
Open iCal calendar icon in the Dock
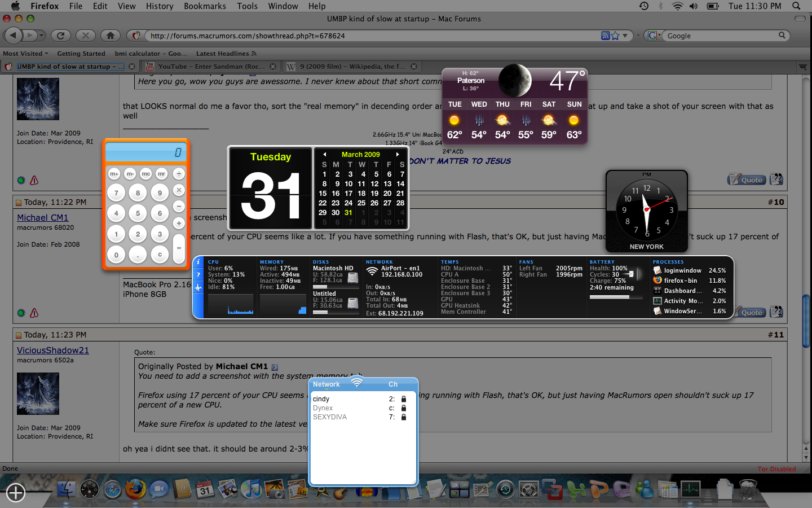(205, 489)
